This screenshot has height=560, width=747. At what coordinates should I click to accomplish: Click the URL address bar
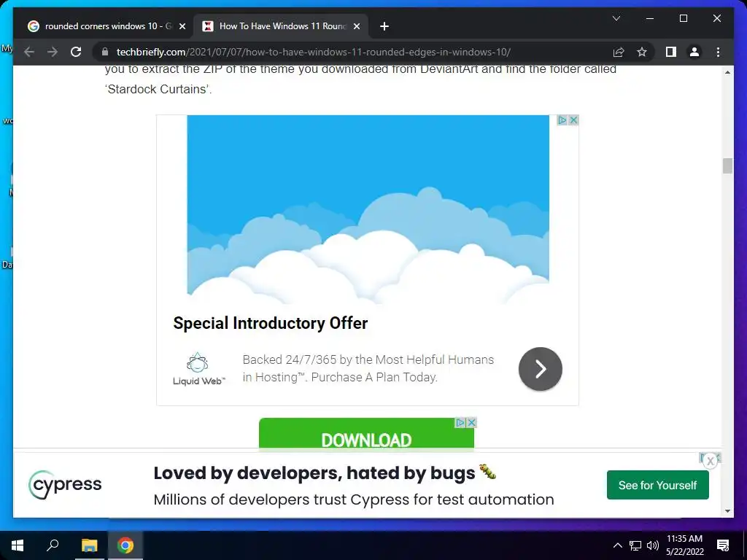(352, 52)
